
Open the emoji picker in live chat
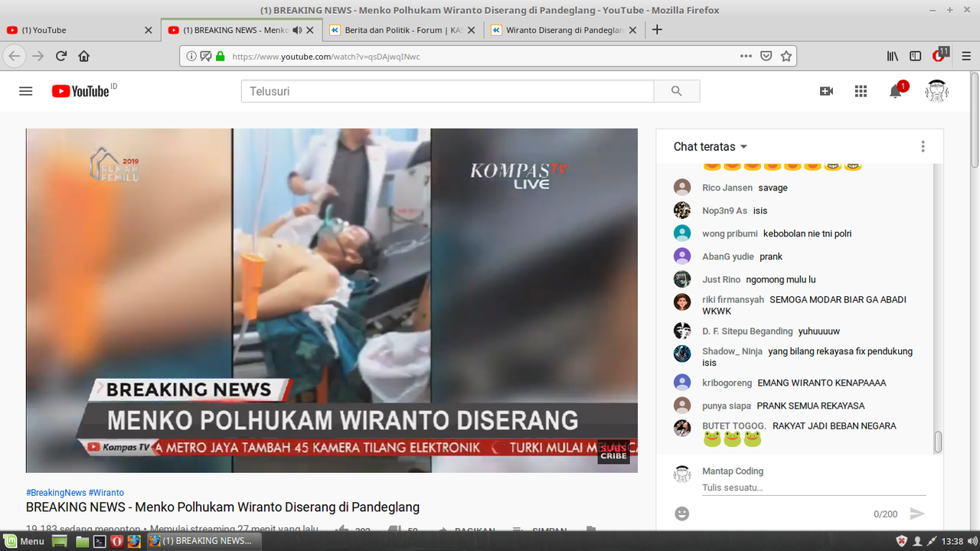coord(681,514)
